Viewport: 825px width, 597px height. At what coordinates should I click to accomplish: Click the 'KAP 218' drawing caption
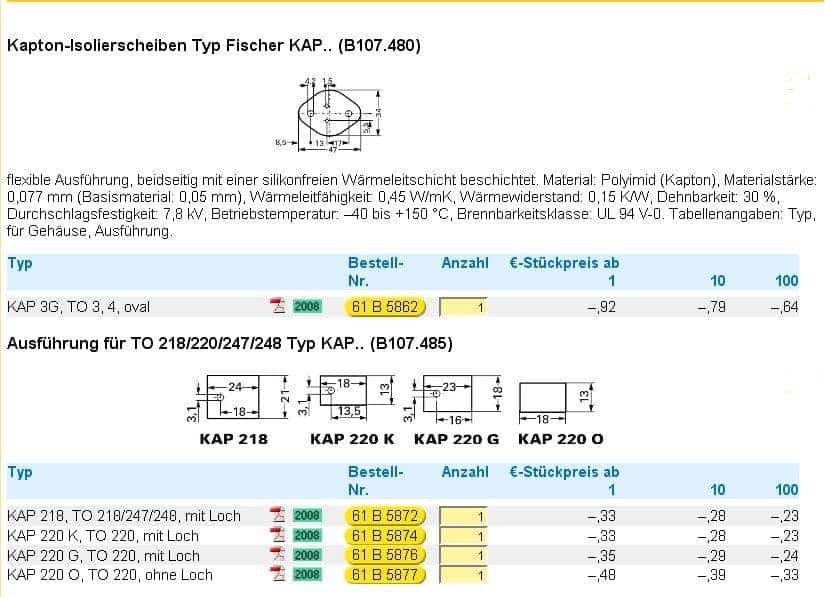[234, 439]
